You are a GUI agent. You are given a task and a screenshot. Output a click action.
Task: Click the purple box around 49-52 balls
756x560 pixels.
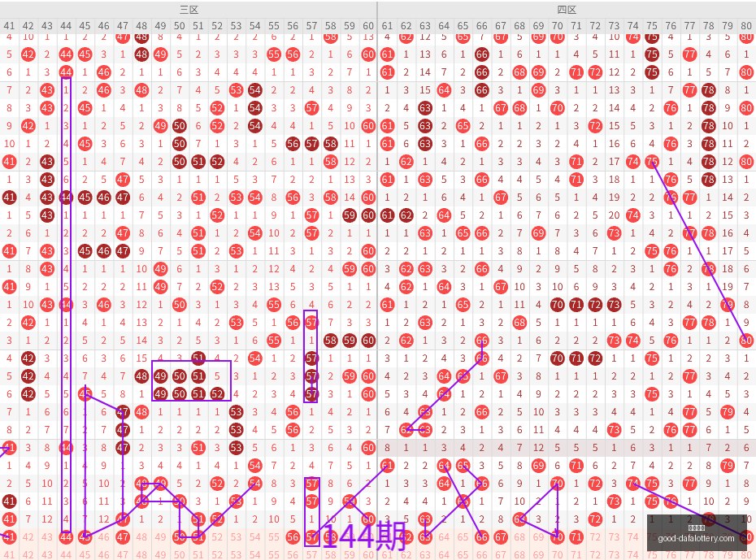[191, 380]
